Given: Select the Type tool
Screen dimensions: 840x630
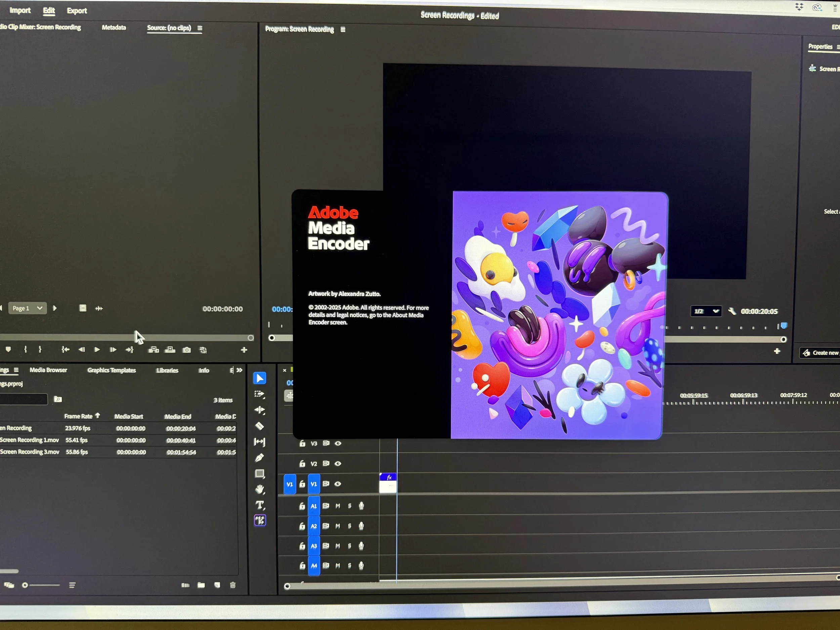Looking at the screenshot, I should coord(260,505).
